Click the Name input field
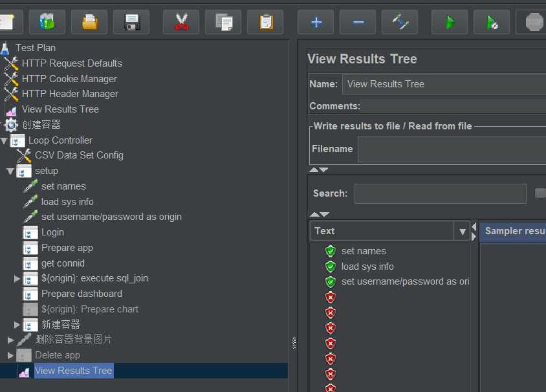The height and width of the screenshot is (392, 546). pyautogui.click(x=444, y=84)
